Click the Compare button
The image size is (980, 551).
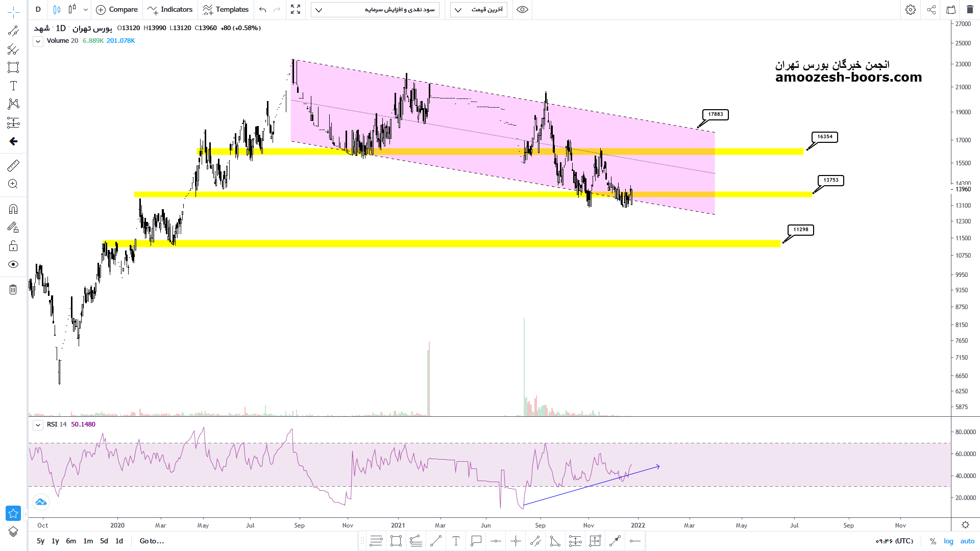(x=117, y=10)
